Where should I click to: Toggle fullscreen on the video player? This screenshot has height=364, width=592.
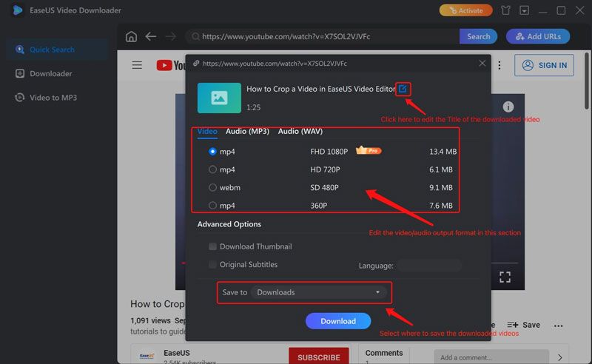pyautogui.click(x=505, y=277)
